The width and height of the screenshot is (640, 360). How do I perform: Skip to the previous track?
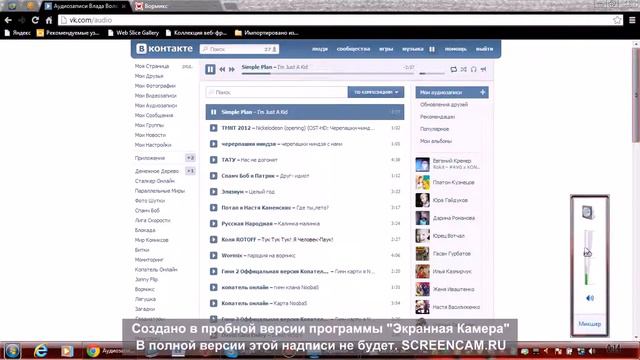pyautogui.click(x=222, y=69)
